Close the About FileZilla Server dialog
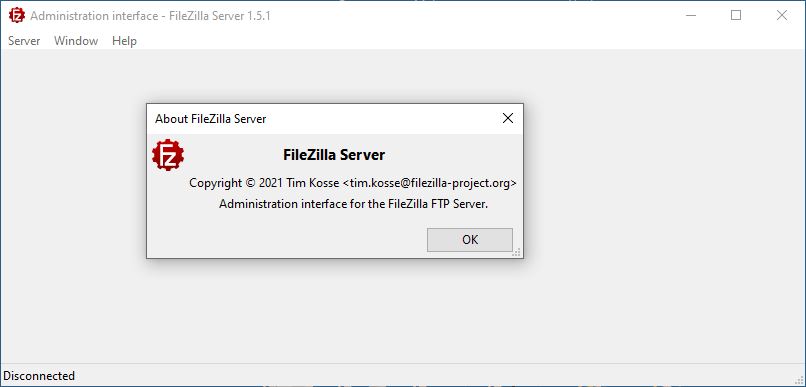 (508, 119)
